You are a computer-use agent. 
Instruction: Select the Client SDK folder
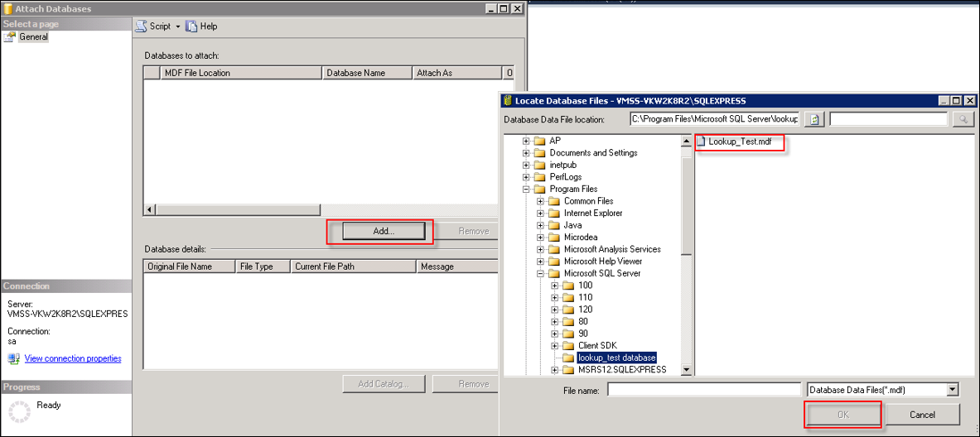[x=597, y=345]
